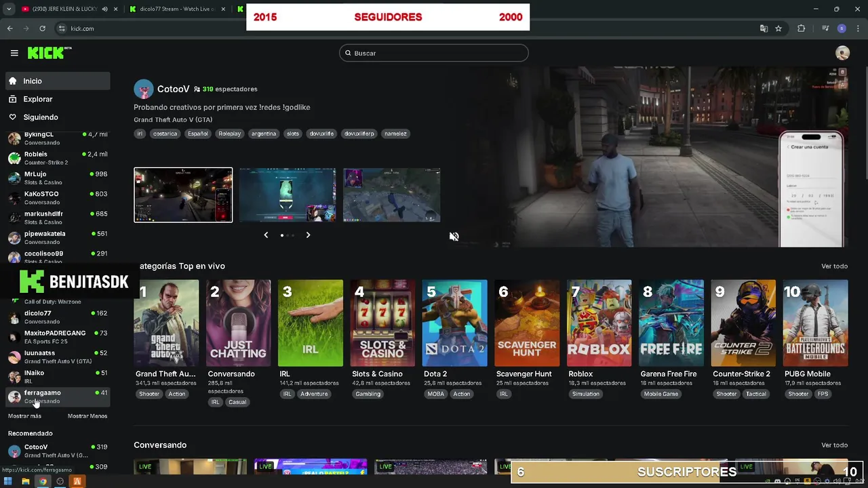The image size is (868, 488).
Task: Open Just Chatting Conversando category card
Action: pyautogui.click(x=238, y=323)
